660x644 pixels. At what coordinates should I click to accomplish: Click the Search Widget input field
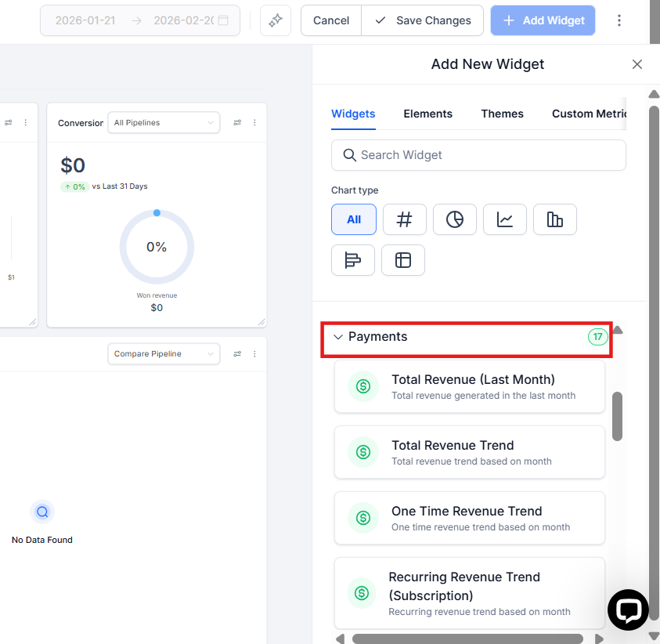[x=478, y=155]
